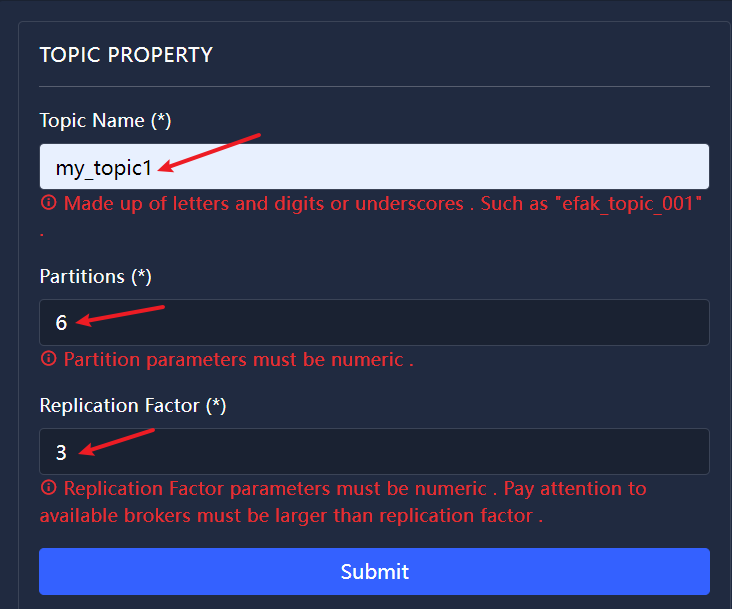Submit the topic creation form

[x=374, y=572]
